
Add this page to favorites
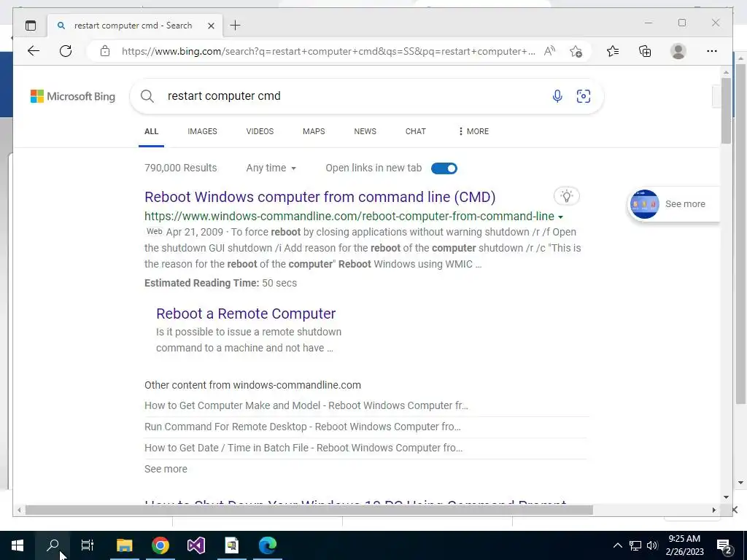[x=576, y=51]
